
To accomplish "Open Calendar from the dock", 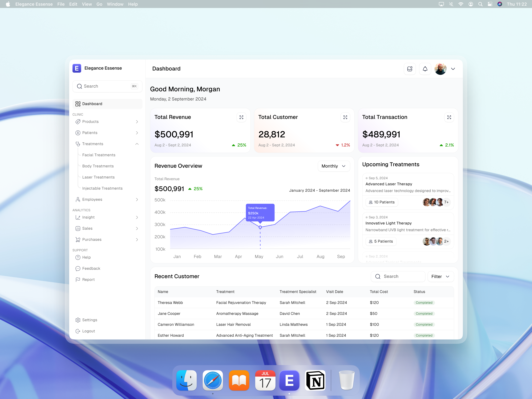I will click(265, 380).
